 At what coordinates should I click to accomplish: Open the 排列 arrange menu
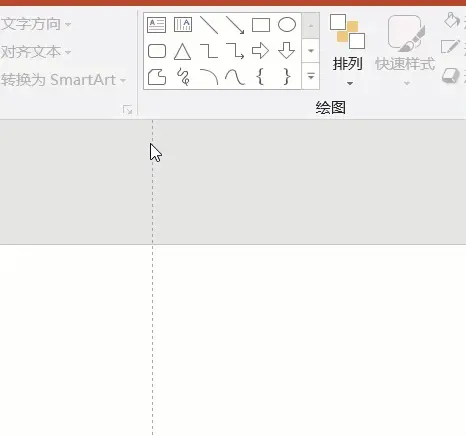point(348,50)
